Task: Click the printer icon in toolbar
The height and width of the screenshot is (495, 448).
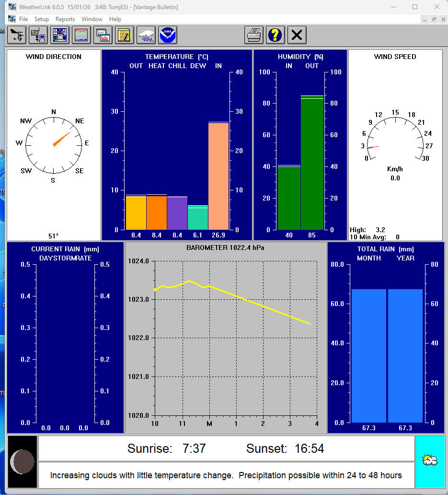Action: click(x=254, y=35)
